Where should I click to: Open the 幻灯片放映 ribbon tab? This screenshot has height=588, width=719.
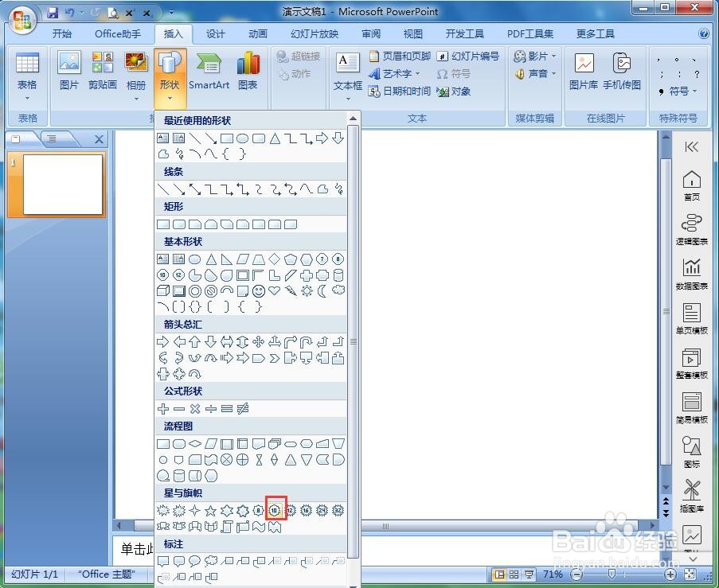315,34
